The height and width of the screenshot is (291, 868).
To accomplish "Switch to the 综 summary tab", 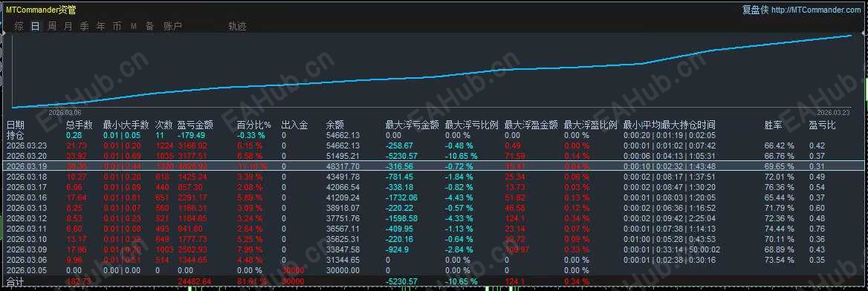I will point(19,26).
